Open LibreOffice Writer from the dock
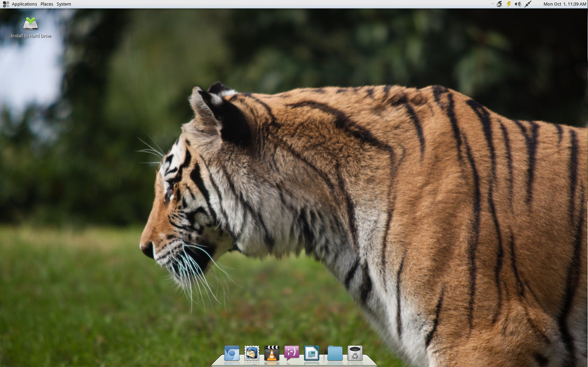This screenshot has height=367, width=588. [311, 353]
